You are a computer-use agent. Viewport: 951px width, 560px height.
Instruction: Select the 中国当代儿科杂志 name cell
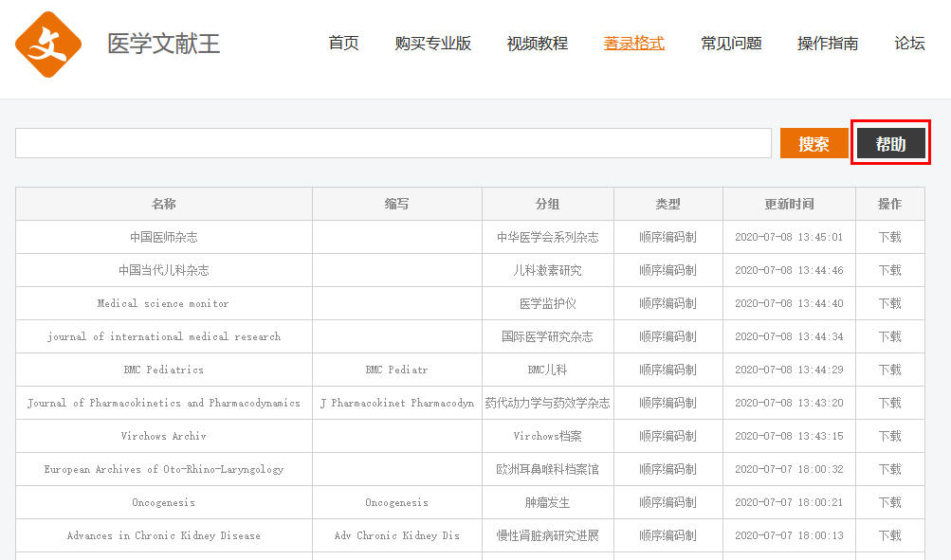[164, 270]
